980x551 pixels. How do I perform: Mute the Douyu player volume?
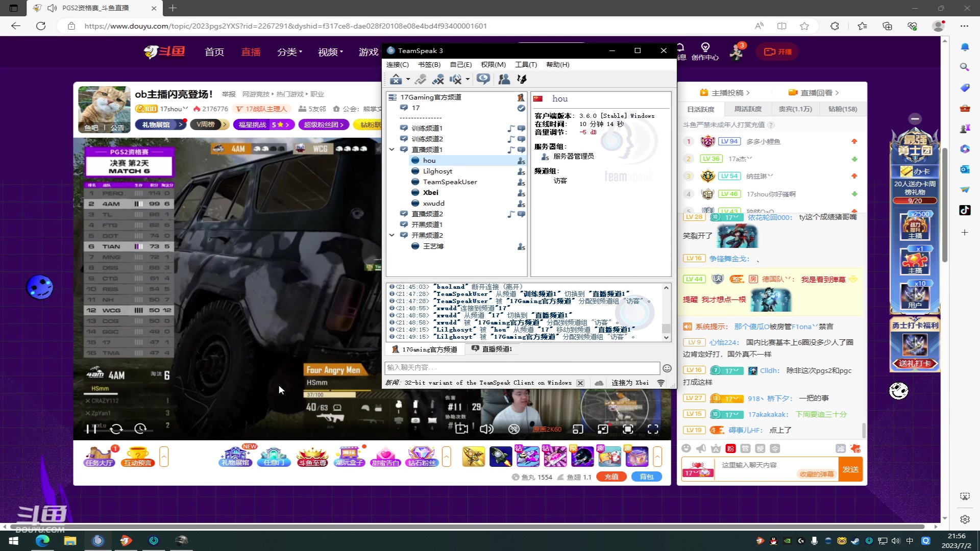[486, 430]
